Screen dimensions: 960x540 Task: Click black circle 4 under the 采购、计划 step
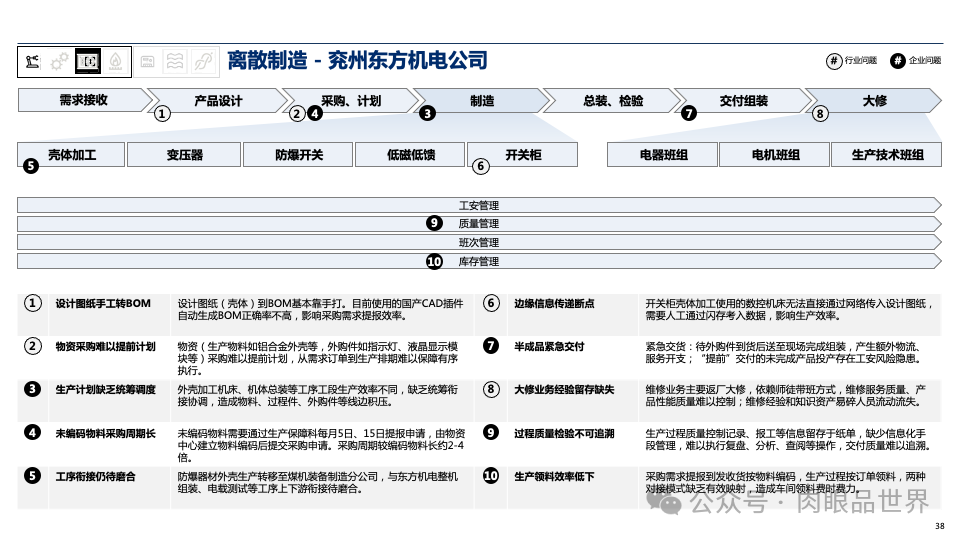tap(315, 113)
